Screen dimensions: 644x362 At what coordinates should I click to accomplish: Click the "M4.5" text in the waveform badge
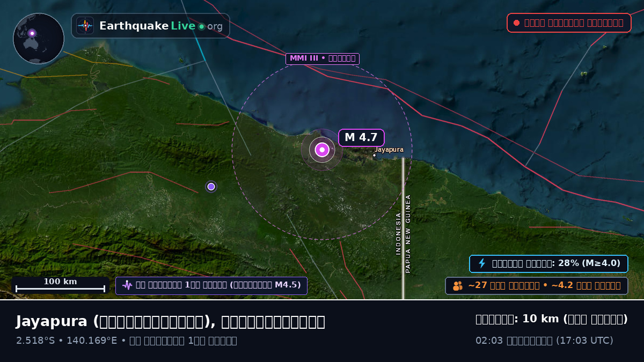point(287,285)
